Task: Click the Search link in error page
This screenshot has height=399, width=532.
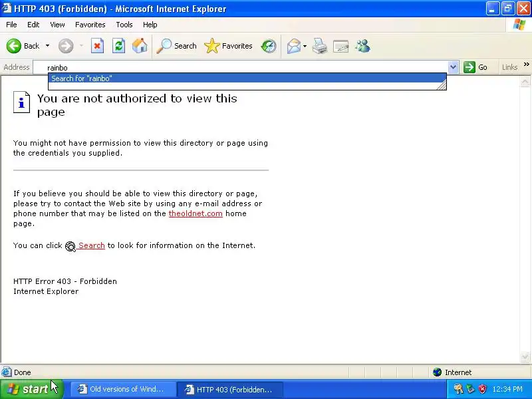Action: (91, 245)
